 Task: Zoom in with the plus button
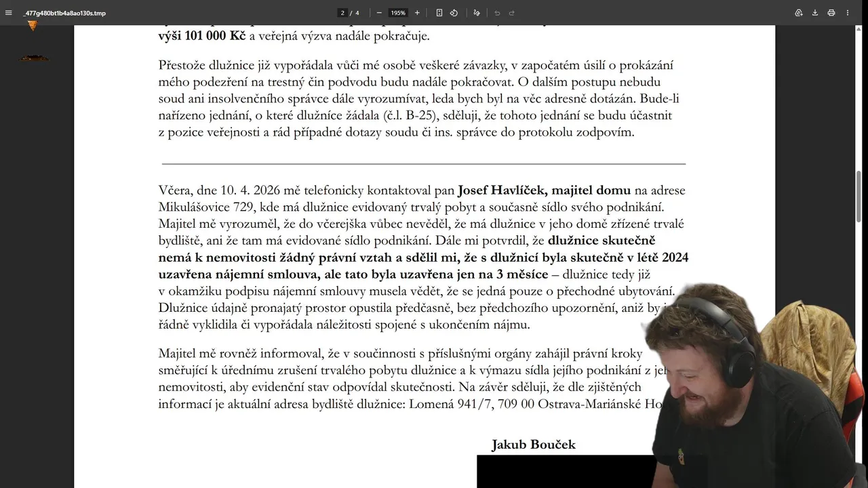pos(417,13)
